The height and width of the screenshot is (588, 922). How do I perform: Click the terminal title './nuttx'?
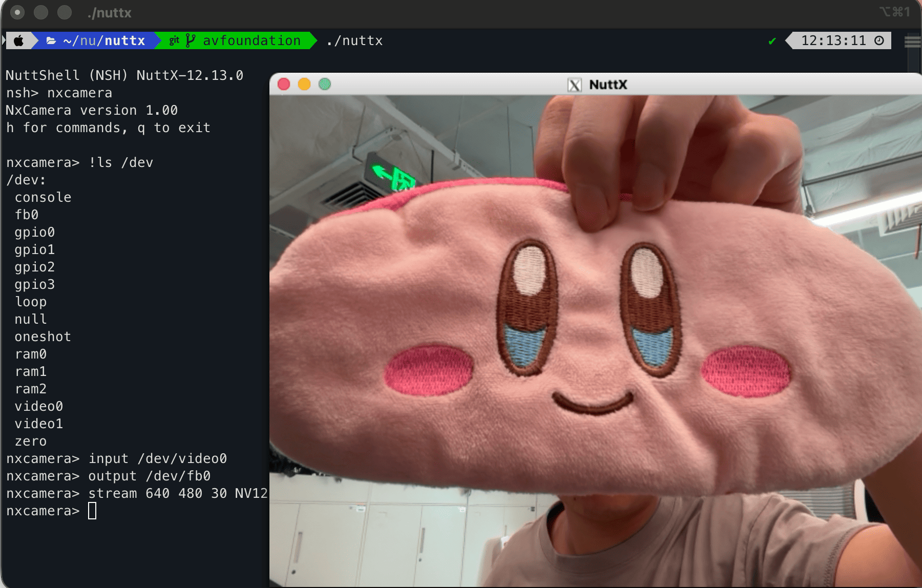point(109,13)
